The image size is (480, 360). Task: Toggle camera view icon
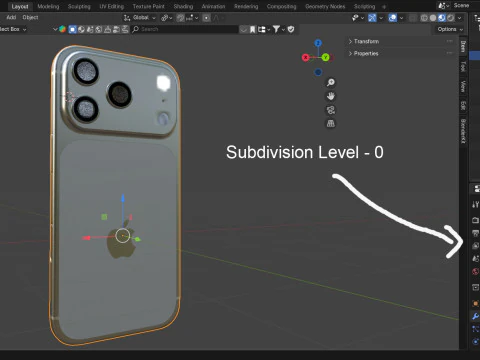coord(330,110)
